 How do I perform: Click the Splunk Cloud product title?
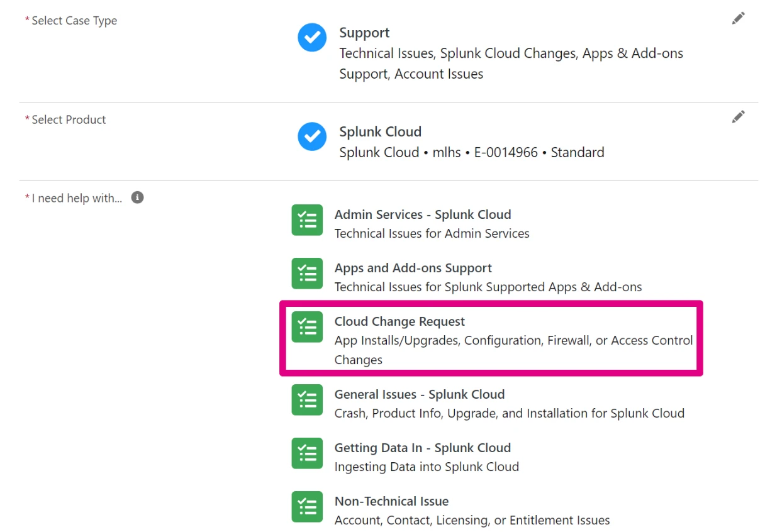coord(380,131)
